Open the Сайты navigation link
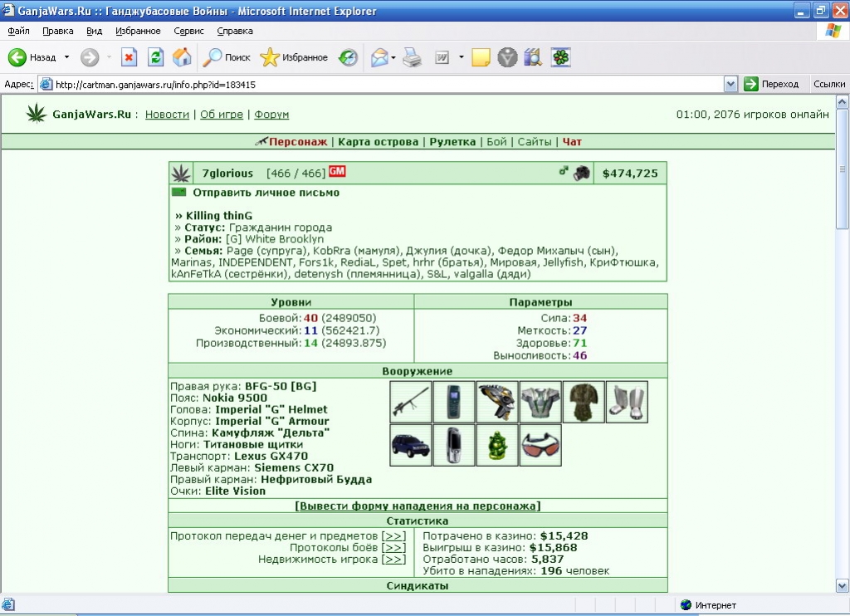Viewport: 850px width, 616px height. pyautogui.click(x=535, y=142)
